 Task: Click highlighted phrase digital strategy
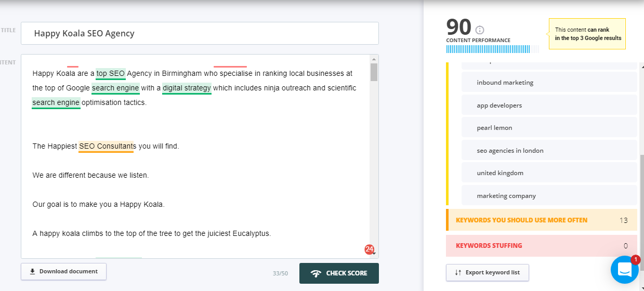pos(187,88)
